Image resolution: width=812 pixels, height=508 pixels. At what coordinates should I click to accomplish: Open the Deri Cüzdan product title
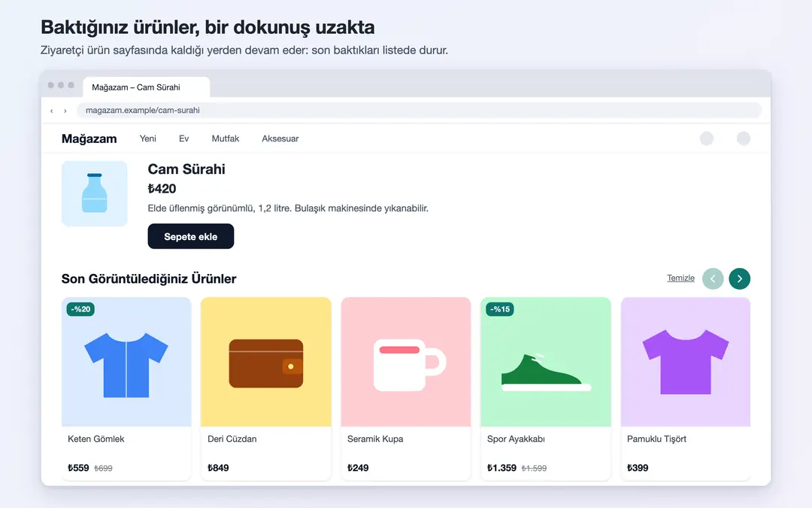[x=232, y=439]
